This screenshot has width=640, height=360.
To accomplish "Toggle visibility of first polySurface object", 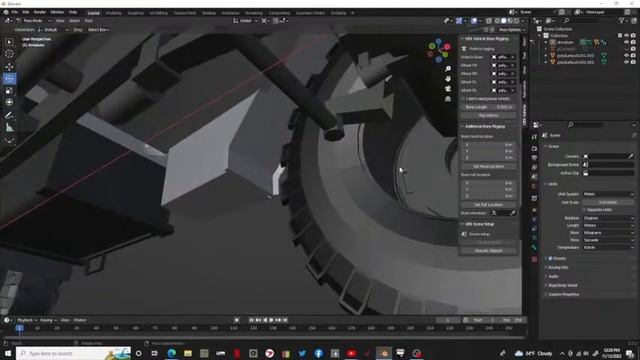I will click(x=626, y=56).
